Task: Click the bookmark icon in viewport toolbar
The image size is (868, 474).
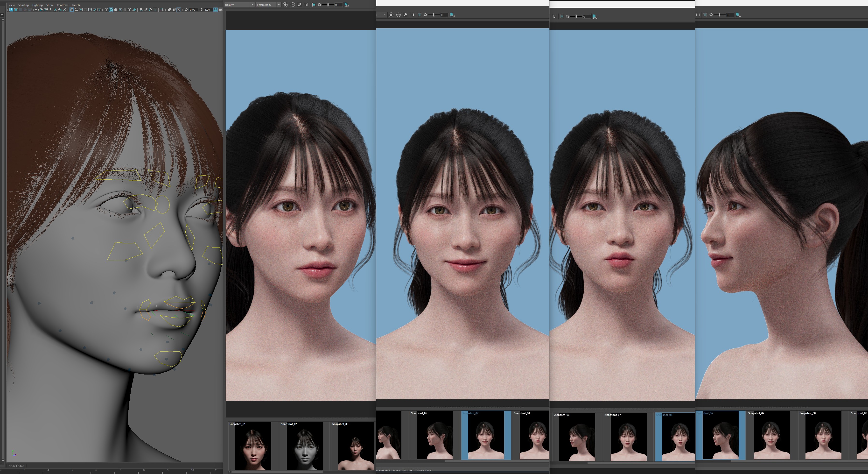Action: pyautogui.click(x=50, y=10)
